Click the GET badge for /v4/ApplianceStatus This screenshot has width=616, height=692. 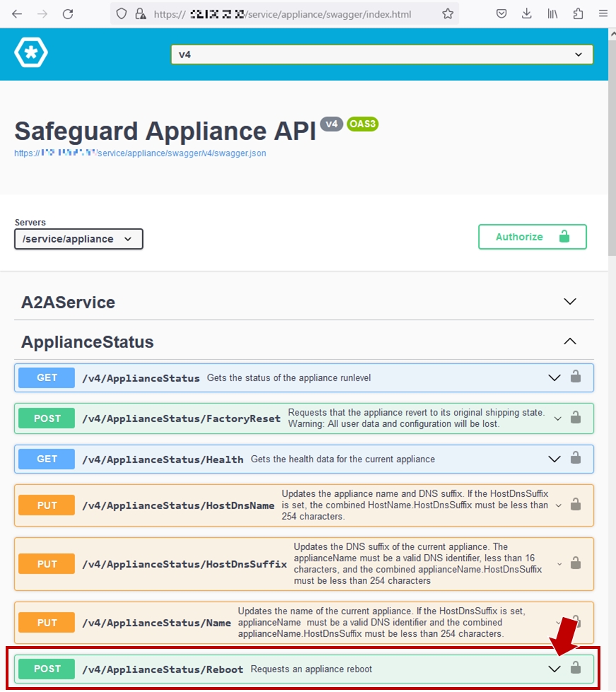(x=47, y=377)
